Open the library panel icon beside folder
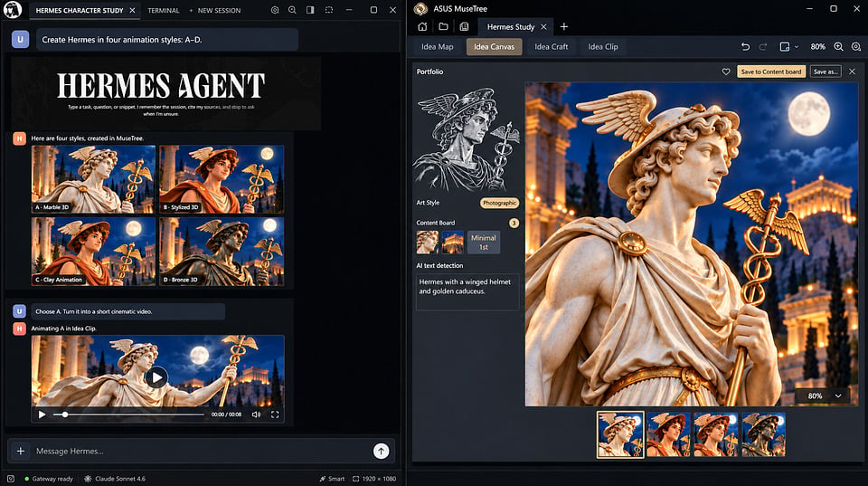The width and height of the screenshot is (868, 486). [x=465, y=26]
